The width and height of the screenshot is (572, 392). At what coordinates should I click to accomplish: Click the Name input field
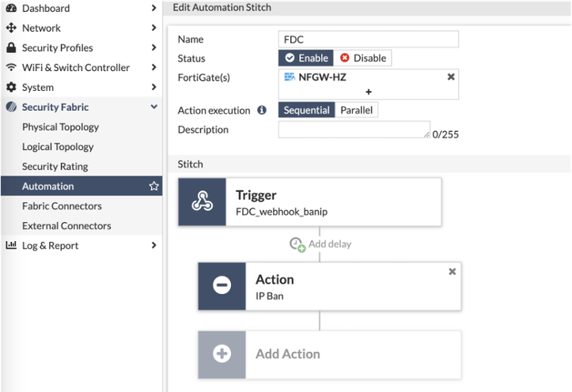tap(369, 40)
